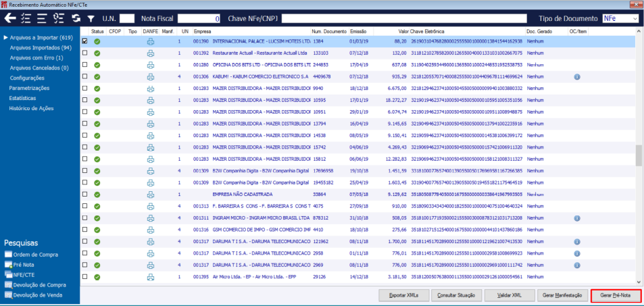Uncheck the Internacional Palace row checkbox
The image size is (644, 306).
[85, 41]
